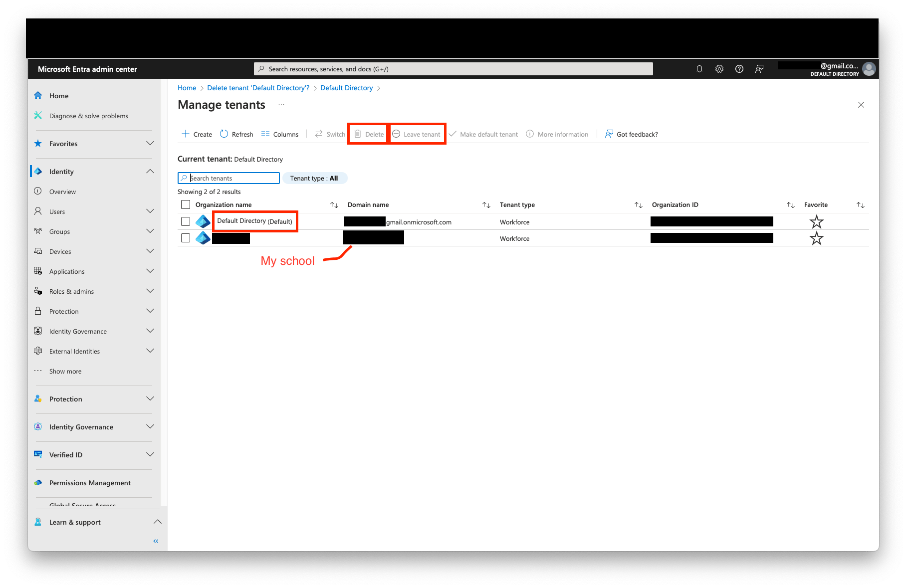Check the second tenant row checkbox
Screen dimensions: 907x588
click(186, 238)
